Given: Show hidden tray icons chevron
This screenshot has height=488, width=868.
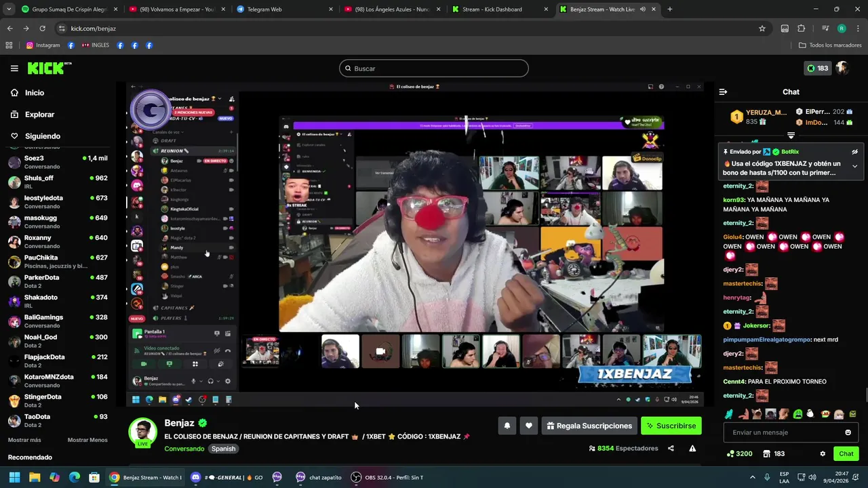Looking at the screenshot, I should [x=752, y=477].
